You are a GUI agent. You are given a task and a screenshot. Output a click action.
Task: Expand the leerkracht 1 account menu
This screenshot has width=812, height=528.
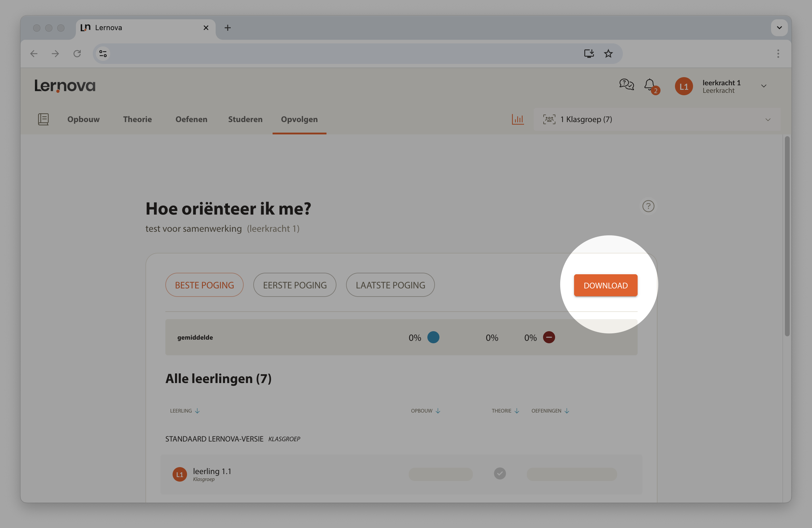[x=764, y=86]
